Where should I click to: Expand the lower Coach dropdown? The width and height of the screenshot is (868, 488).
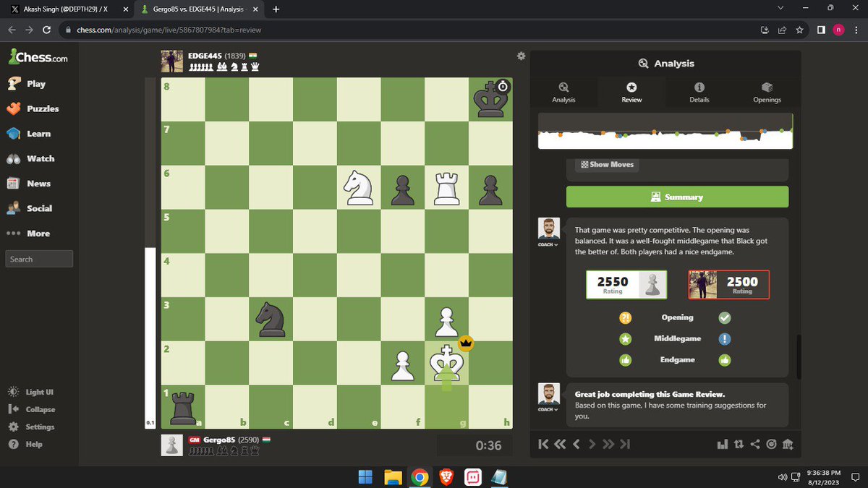548,409
